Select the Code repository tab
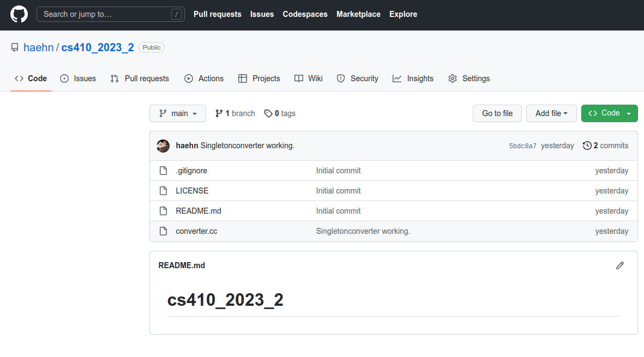 click(x=31, y=78)
